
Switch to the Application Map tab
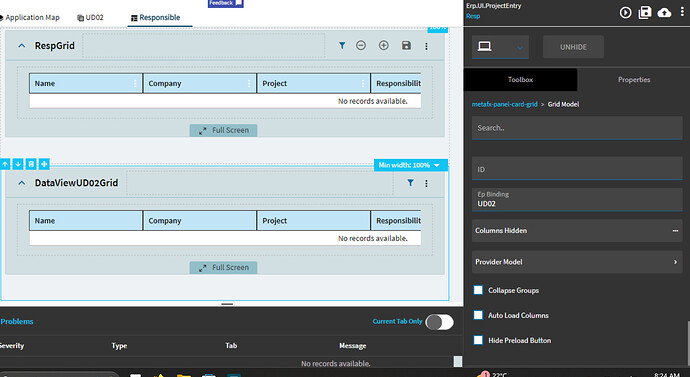(x=30, y=18)
